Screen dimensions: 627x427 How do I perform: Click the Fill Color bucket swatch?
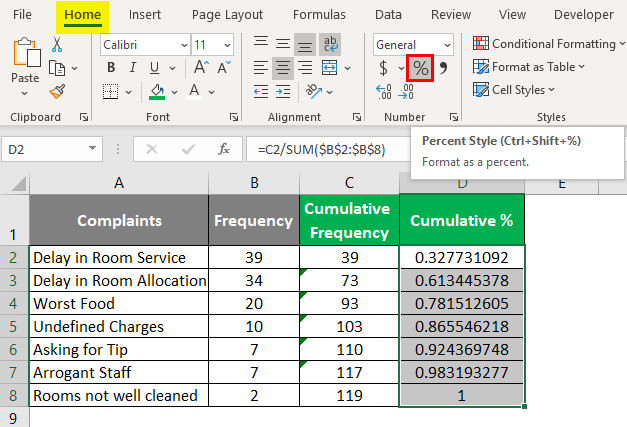coord(157,91)
